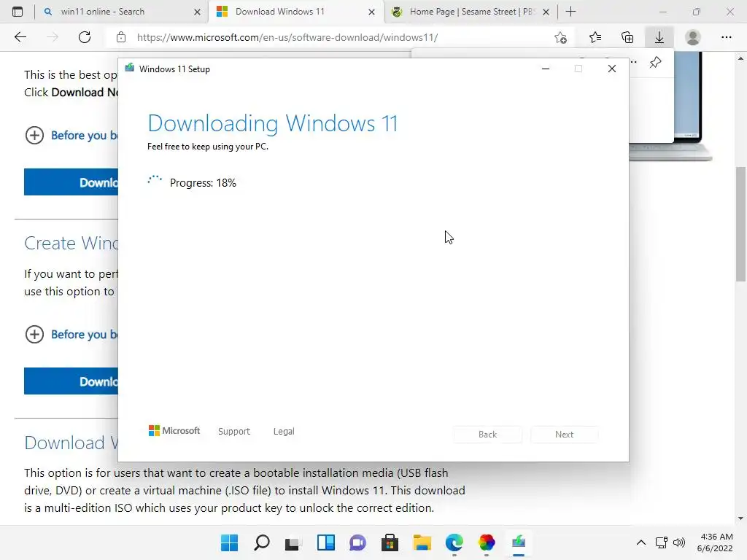Pin the downloads flyout
747x560 pixels.
pos(656,62)
